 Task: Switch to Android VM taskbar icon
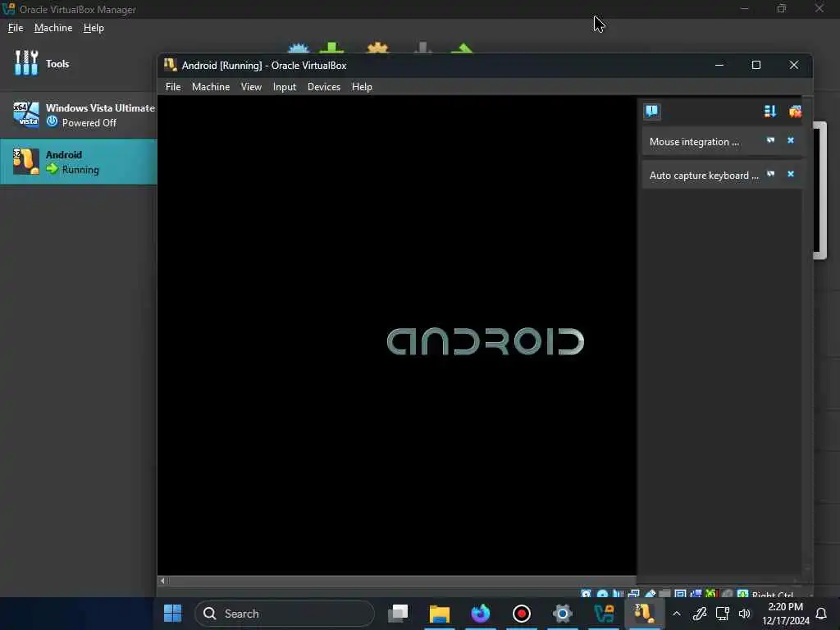645,614
